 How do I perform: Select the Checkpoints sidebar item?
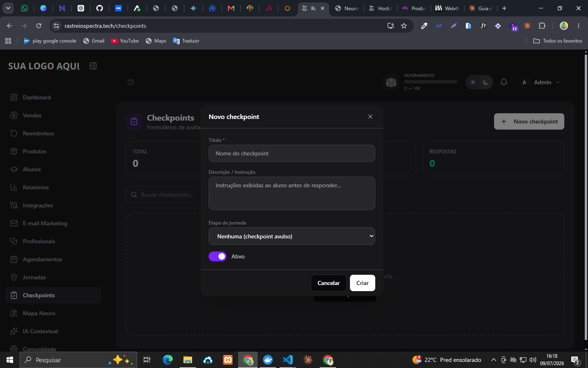(x=53, y=295)
